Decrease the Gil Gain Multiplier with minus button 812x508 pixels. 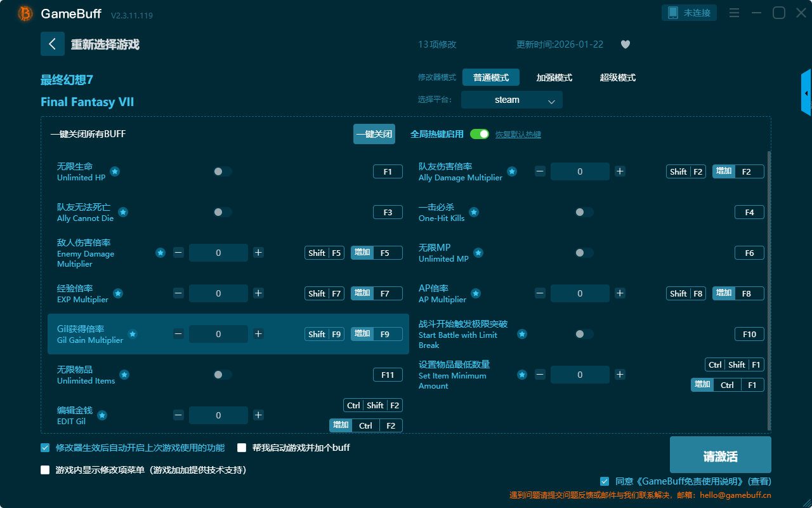click(x=178, y=334)
